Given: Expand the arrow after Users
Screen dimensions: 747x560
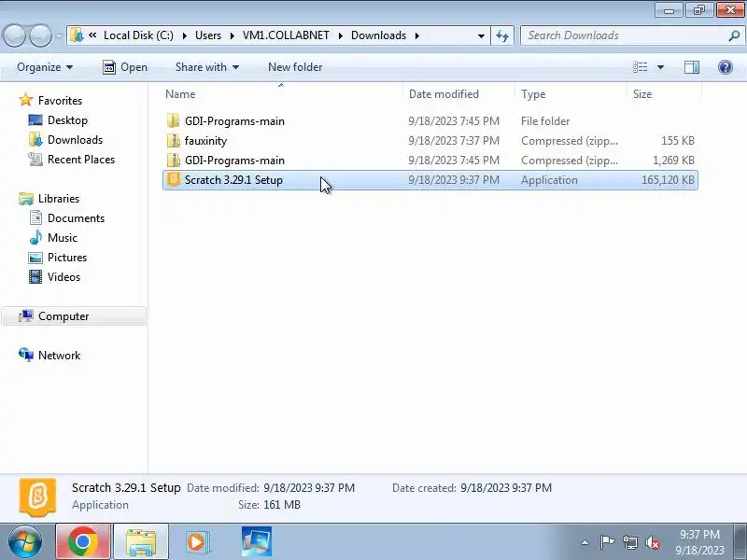Looking at the screenshot, I should pyautogui.click(x=232, y=35).
